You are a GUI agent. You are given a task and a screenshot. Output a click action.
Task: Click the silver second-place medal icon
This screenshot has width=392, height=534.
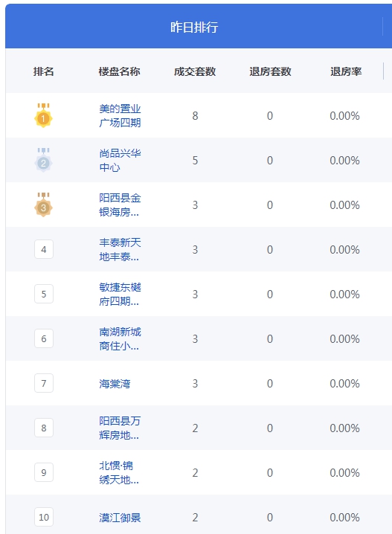coord(44,160)
